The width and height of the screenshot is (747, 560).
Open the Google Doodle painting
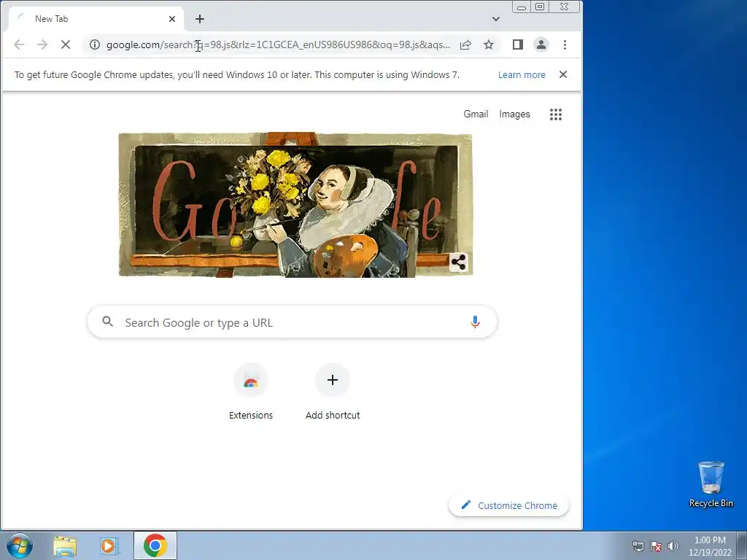coord(295,205)
